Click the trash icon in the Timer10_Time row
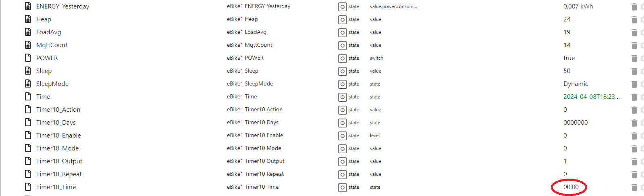 (x=634, y=187)
